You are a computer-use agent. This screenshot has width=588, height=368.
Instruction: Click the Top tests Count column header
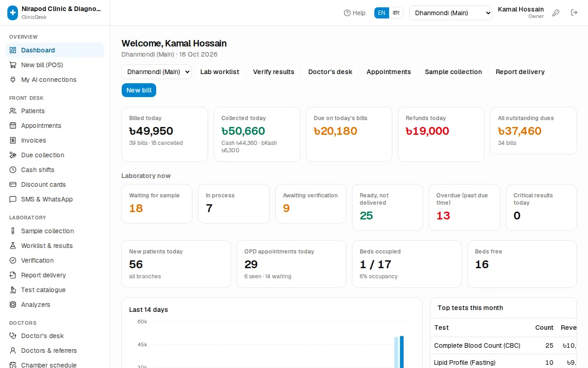pyautogui.click(x=544, y=328)
